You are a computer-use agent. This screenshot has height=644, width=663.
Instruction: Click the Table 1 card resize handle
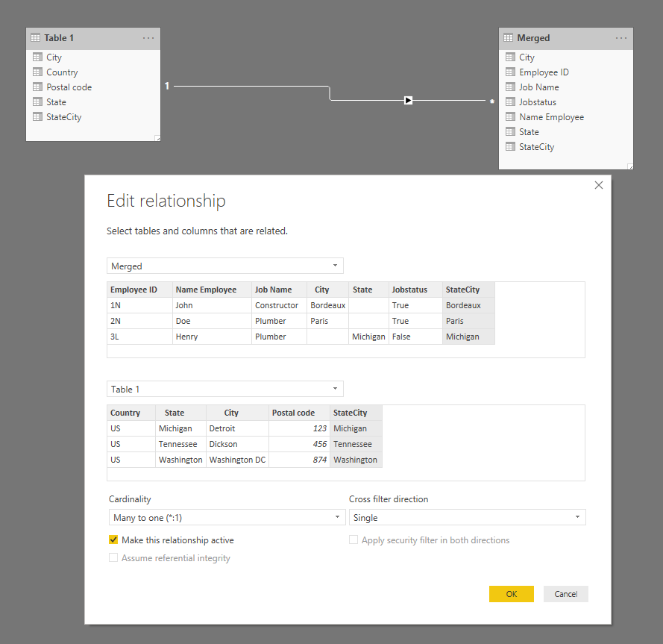pyautogui.click(x=157, y=138)
